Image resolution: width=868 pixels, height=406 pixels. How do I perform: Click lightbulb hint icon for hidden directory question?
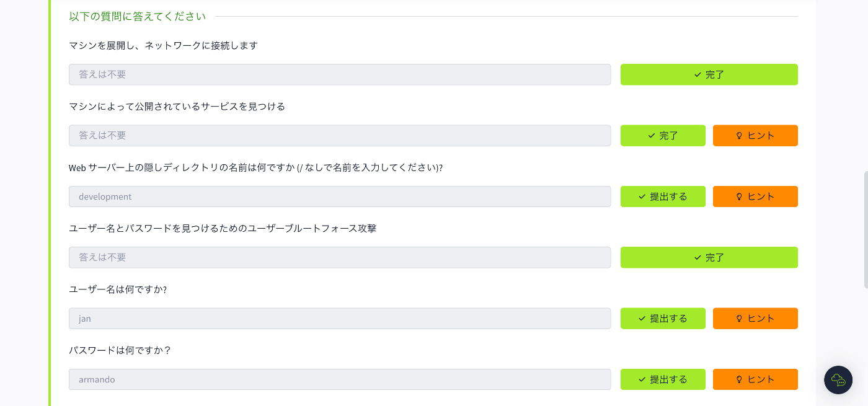(739, 196)
